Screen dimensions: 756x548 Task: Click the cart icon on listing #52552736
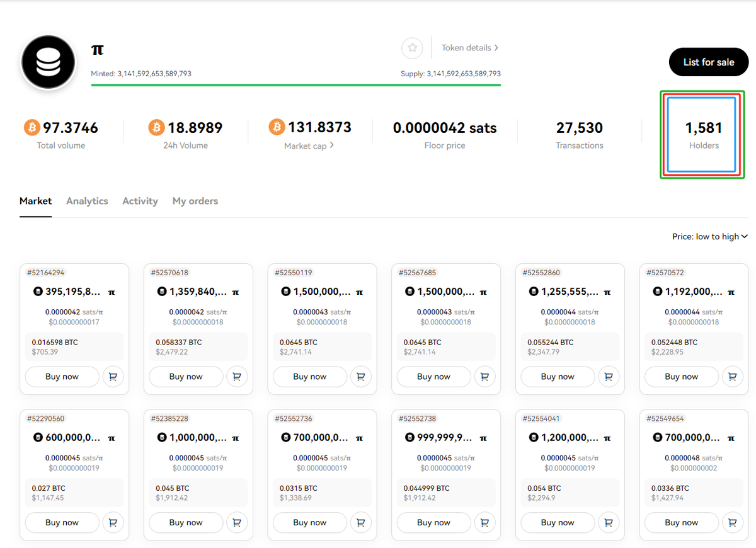click(360, 522)
